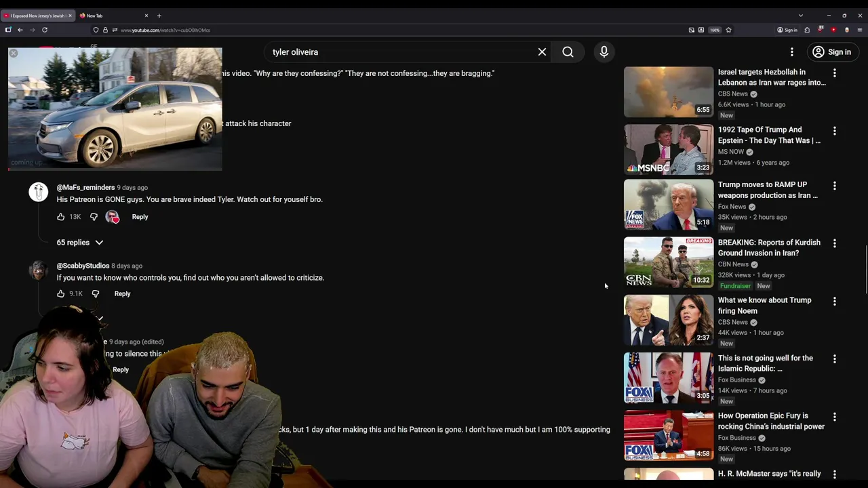868x488 pixels.
Task: Open the Firefox sidebar toggle icon
Action: 8,30
